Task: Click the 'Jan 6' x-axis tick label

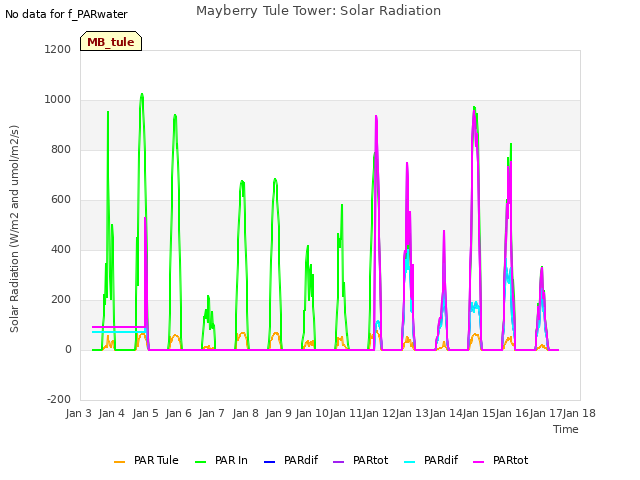Action: 179,413
